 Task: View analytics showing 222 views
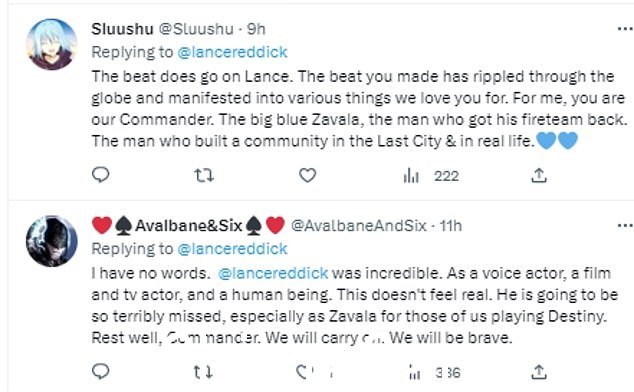click(x=431, y=176)
